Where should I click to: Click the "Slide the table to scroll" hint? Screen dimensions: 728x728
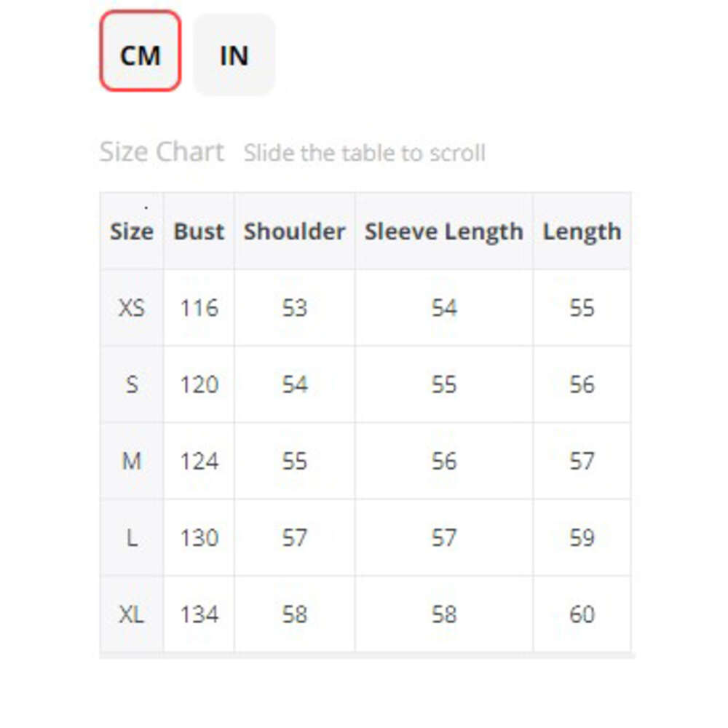364,154
